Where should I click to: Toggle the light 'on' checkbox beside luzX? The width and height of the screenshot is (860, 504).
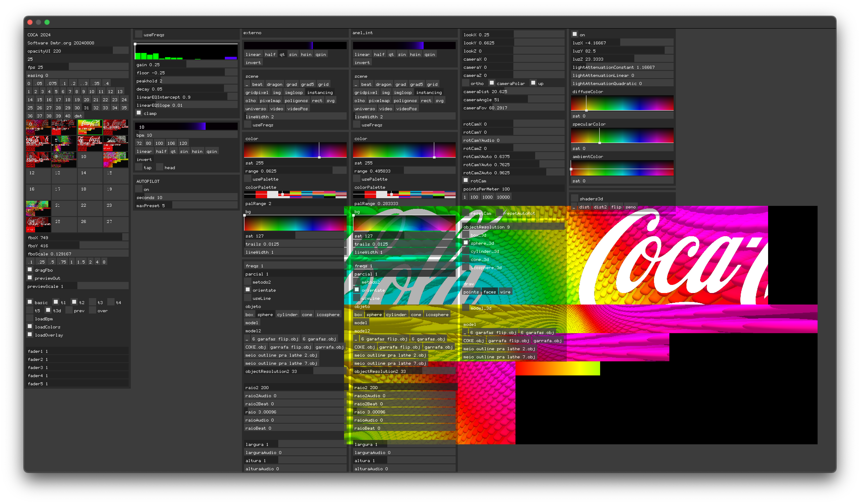tap(575, 34)
